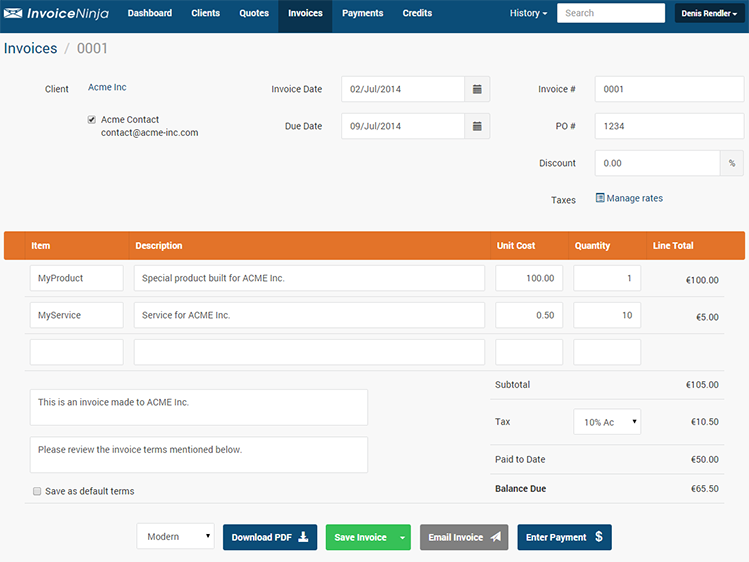The height and width of the screenshot is (562, 749).
Task: Click the PO # input field
Action: coord(668,126)
